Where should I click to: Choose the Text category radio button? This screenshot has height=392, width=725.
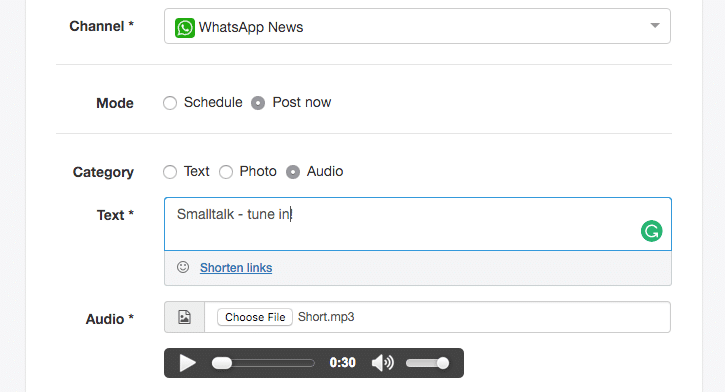click(x=170, y=172)
